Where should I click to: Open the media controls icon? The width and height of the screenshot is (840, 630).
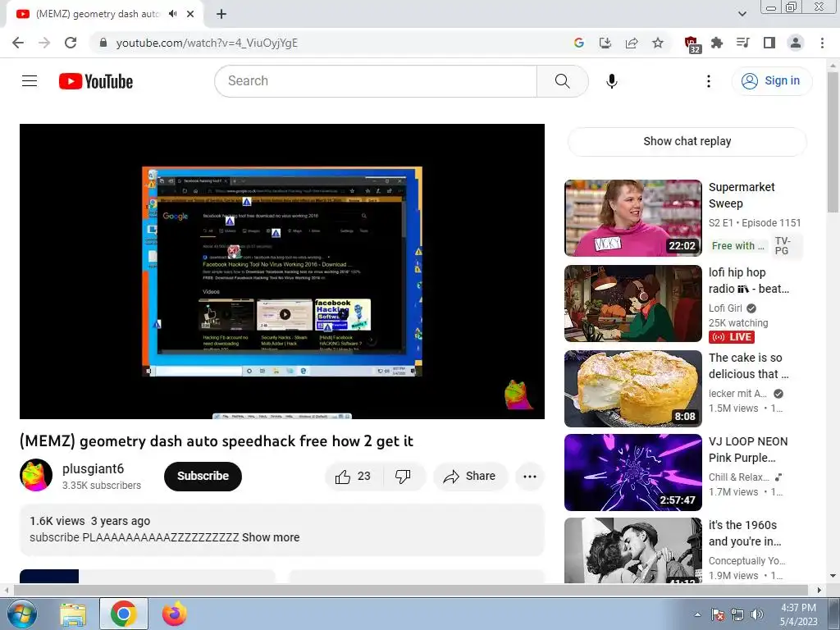[743, 43]
